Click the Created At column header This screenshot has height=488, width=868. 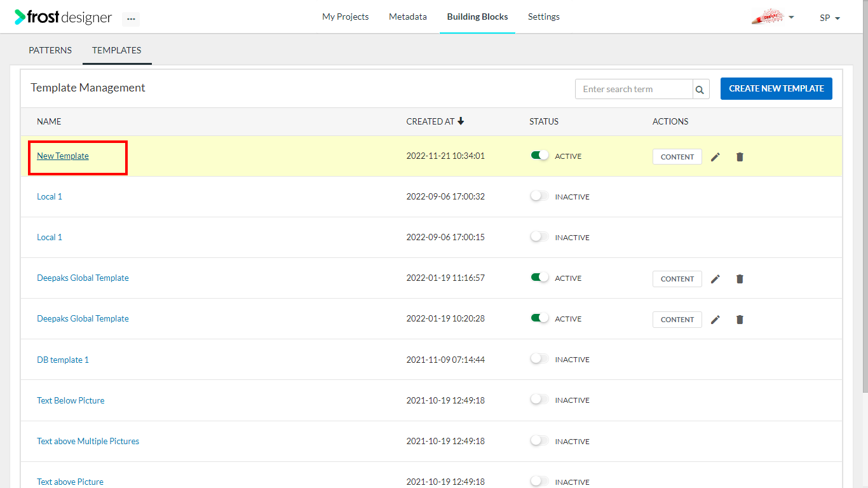430,121
